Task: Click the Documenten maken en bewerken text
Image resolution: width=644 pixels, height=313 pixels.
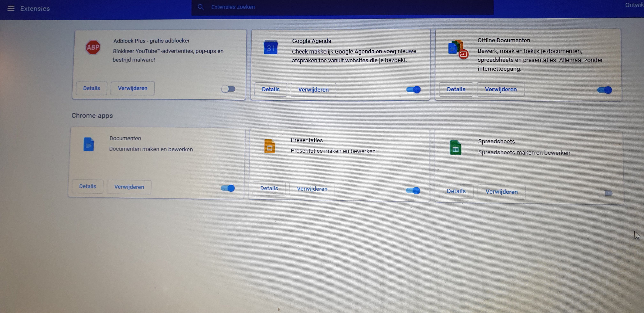Action: coord(151,149)
